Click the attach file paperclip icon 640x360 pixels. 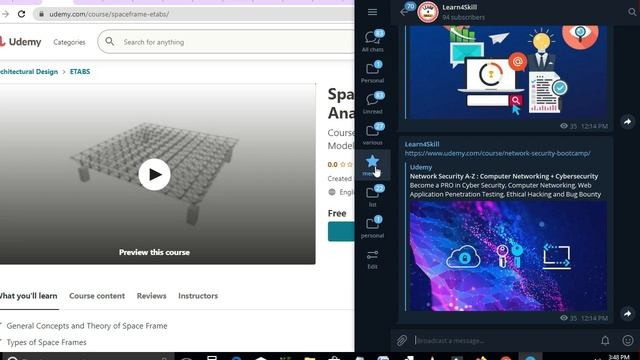point(402,340)
